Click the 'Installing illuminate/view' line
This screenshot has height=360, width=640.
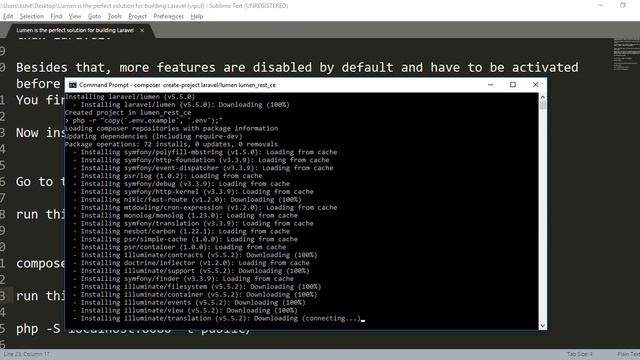pos(186,310)
